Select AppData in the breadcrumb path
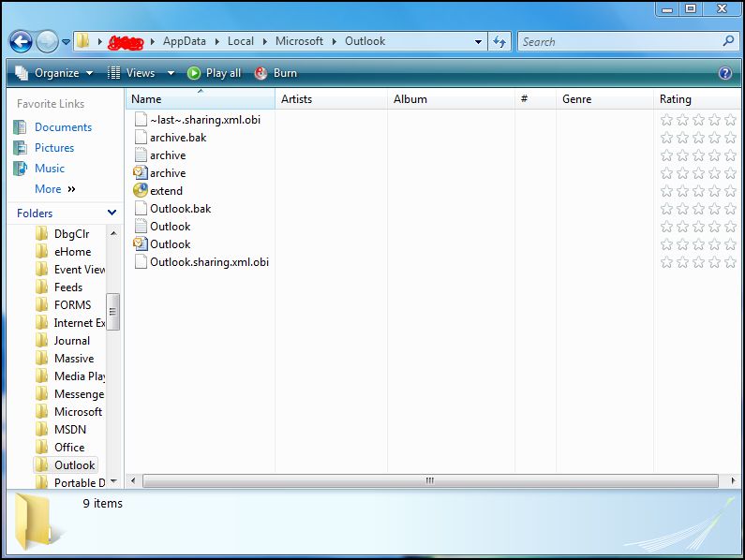This screenshot has height=560, width=745. click(x=185, y=41)
